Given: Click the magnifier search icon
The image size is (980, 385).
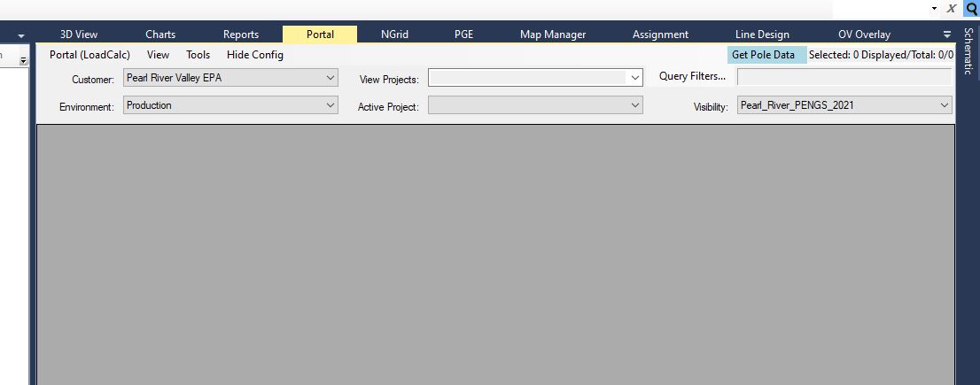Looking at the screenshot, I should pos(970,8).
